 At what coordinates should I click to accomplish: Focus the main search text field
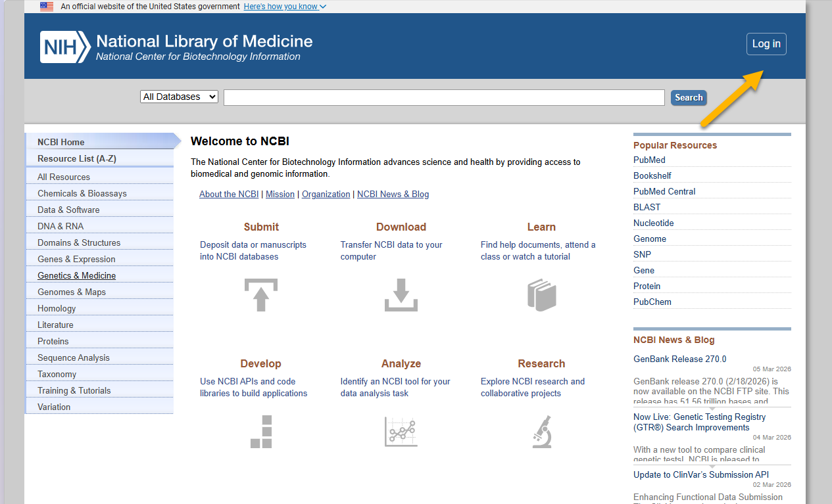click(x=444, y=97)
